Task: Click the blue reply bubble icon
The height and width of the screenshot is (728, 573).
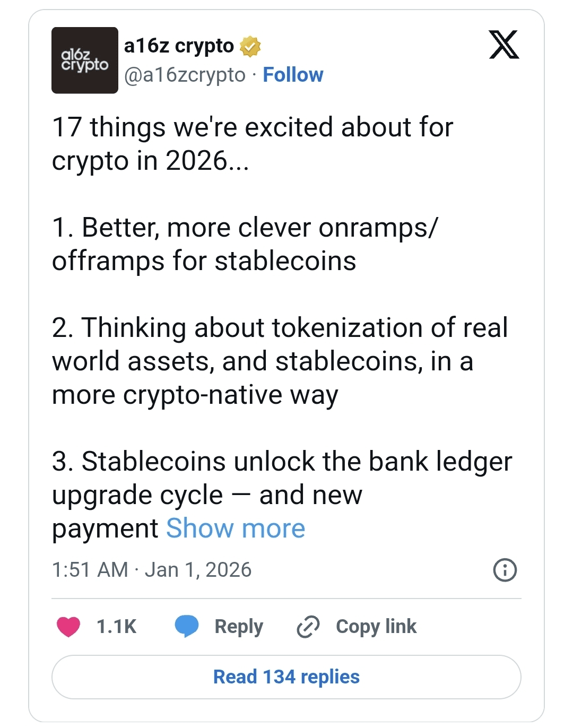Action: point(187,627)
